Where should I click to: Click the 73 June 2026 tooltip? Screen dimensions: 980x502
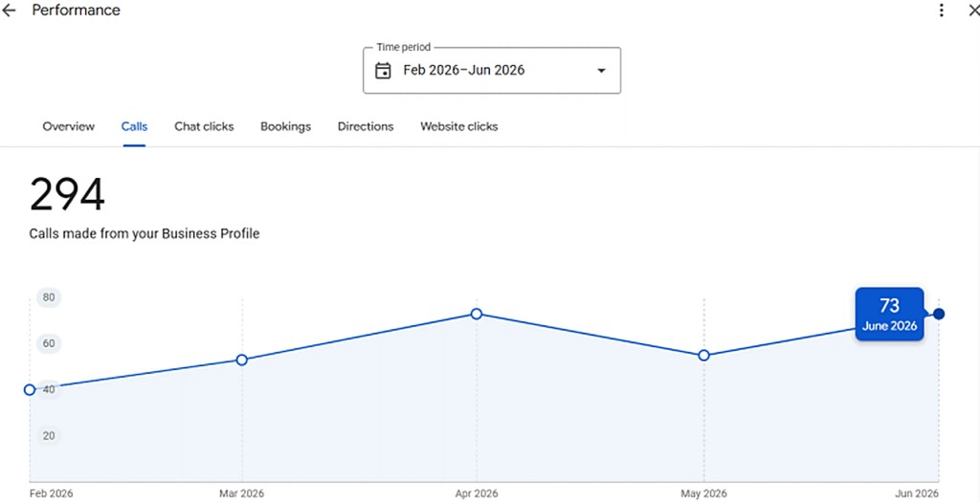tap(889, 314)
